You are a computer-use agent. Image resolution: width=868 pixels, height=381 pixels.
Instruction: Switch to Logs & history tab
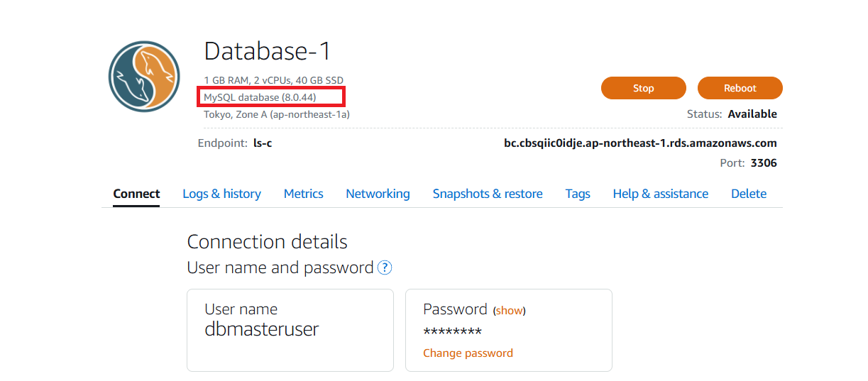pyautogui.click(x=221, y=194)
